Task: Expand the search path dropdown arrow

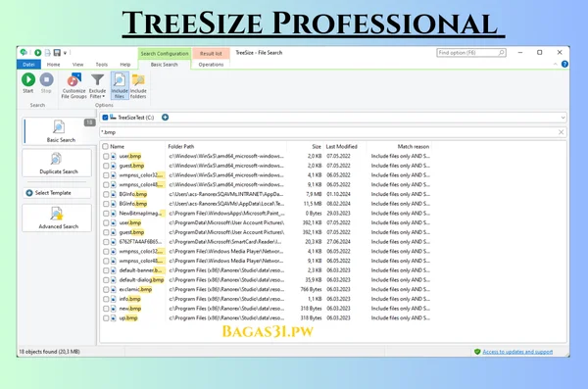Action: 563,118
